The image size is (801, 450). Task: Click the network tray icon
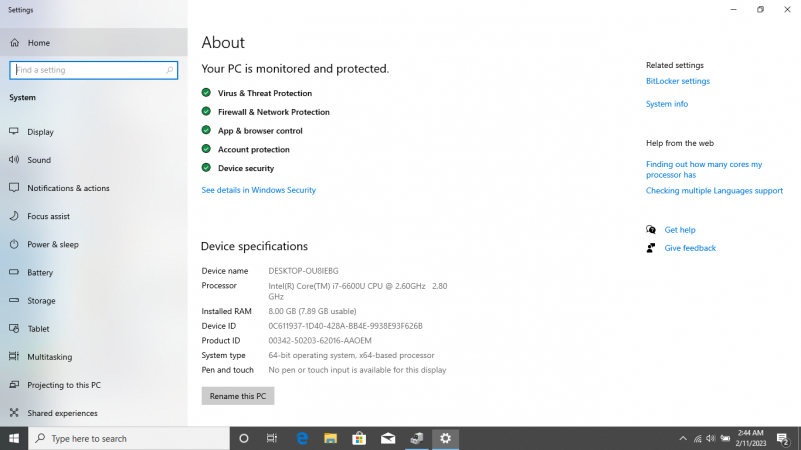point(697,438)
